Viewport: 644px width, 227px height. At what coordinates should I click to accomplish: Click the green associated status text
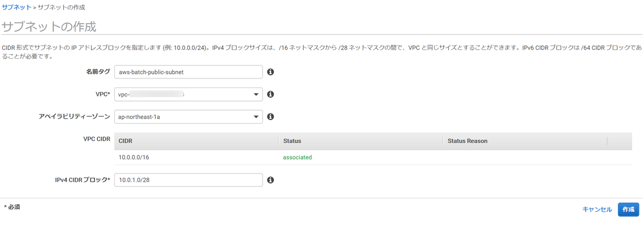[x=297, y=158]
